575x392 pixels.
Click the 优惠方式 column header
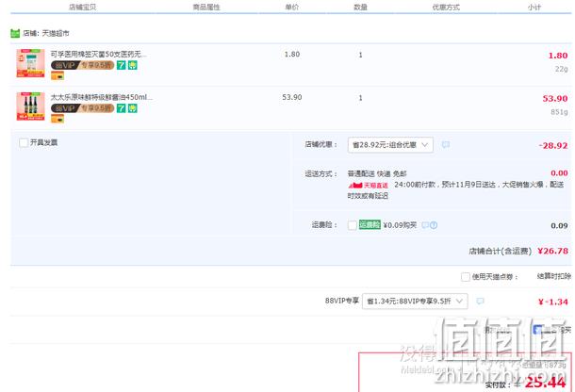click(446, 7)
